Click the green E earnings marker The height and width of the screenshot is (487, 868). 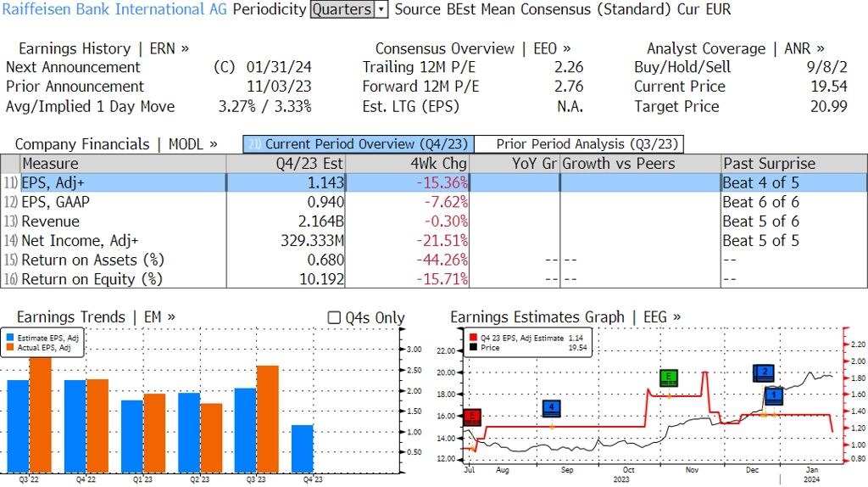click(x=669, y=378)
